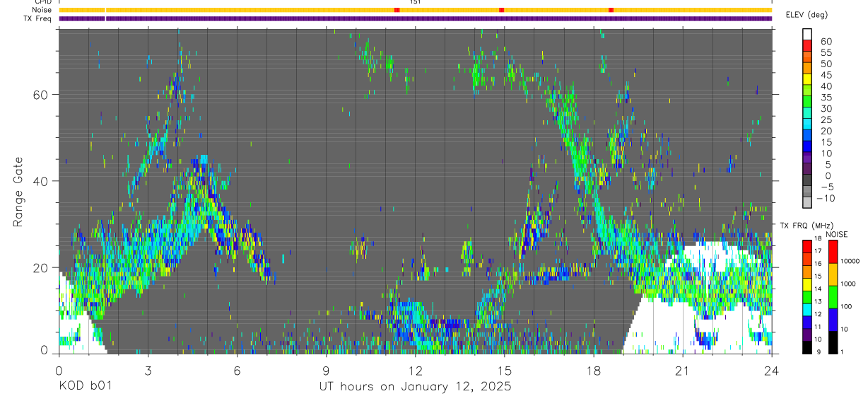Select yellow ELEV swatch between 40 and 45
The image size is (868, 401).
click(807, 79)
